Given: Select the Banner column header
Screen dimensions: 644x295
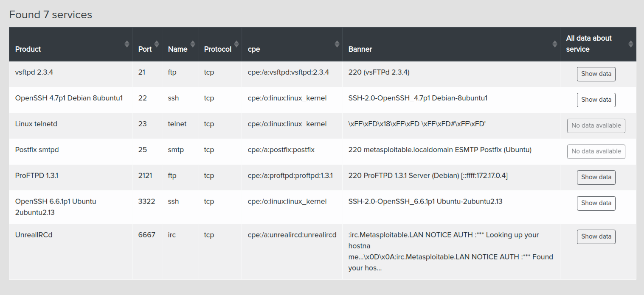Looking at the screenshot, I should coord(360,49).
